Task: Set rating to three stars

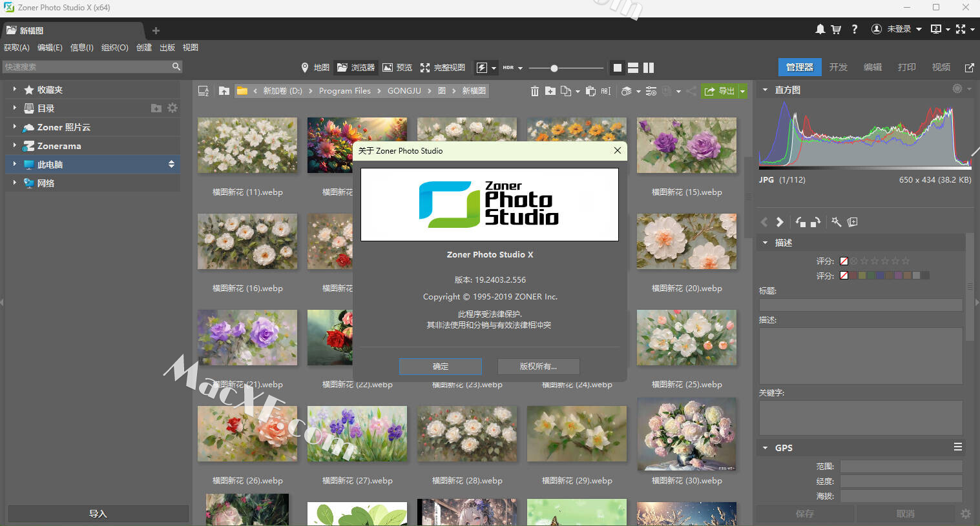Action: tap(884, 261)
